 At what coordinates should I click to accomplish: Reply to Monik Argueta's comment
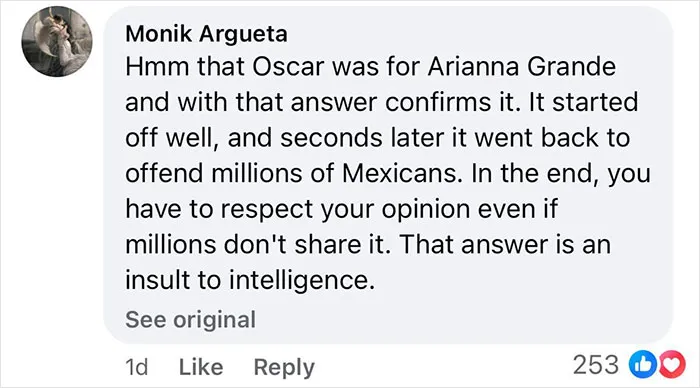284,368
